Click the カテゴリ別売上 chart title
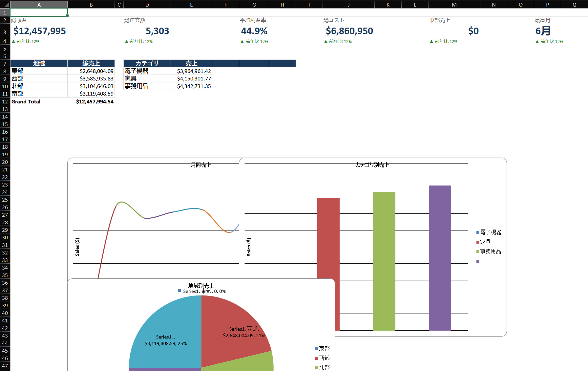Viewport: 588px width, 371px height. pyautogui.click(x=372, y=165)
